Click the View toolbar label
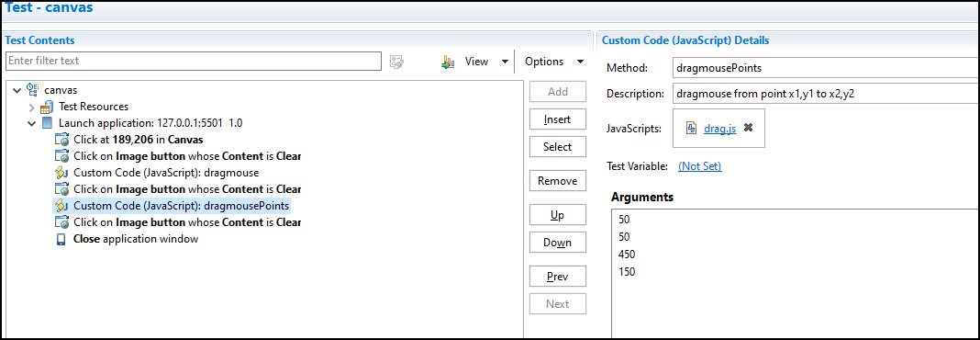Screen dimensions: 980x340 476,62
